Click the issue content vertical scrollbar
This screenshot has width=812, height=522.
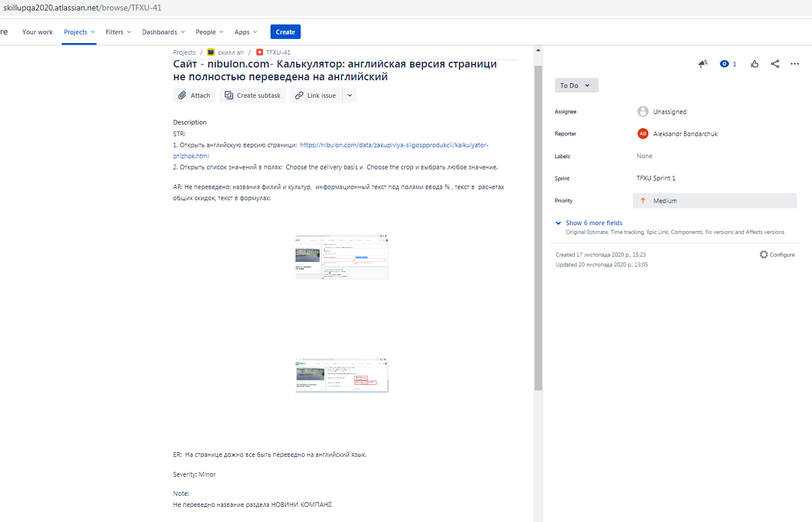pos(538,227)
